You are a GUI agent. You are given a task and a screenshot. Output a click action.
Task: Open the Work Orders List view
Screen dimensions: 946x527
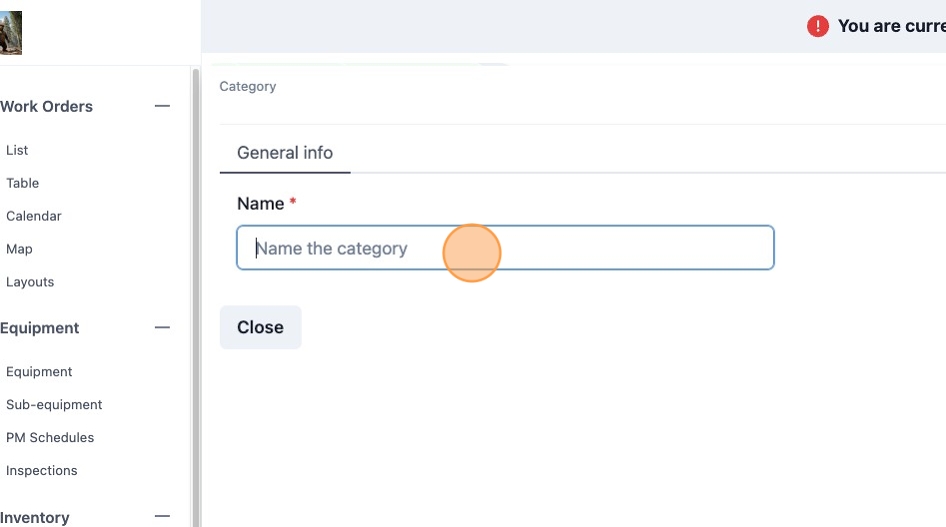point(17,150)
